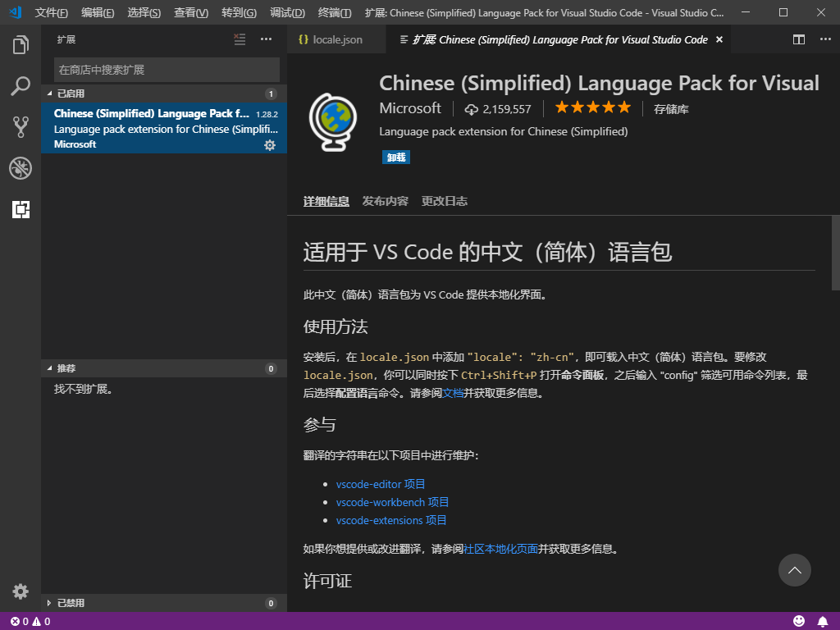Click the 参与 heading
The image size is (840, 630).
point(319,425)
